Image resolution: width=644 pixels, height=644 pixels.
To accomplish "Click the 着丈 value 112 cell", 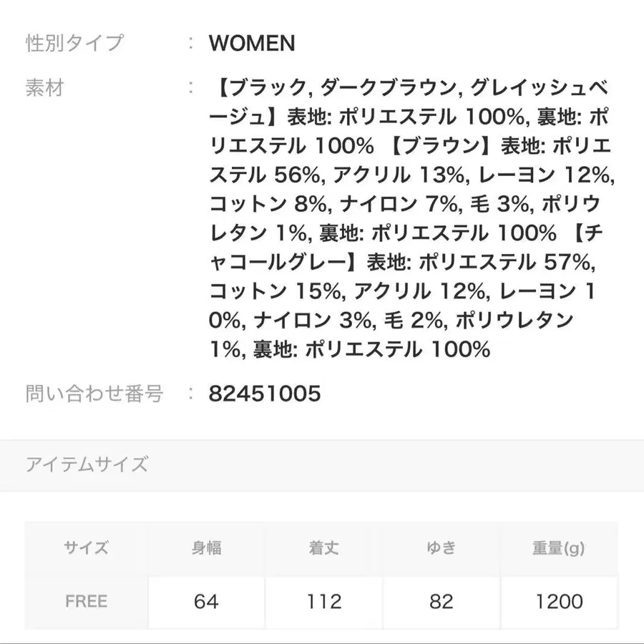I will [323, 602].
